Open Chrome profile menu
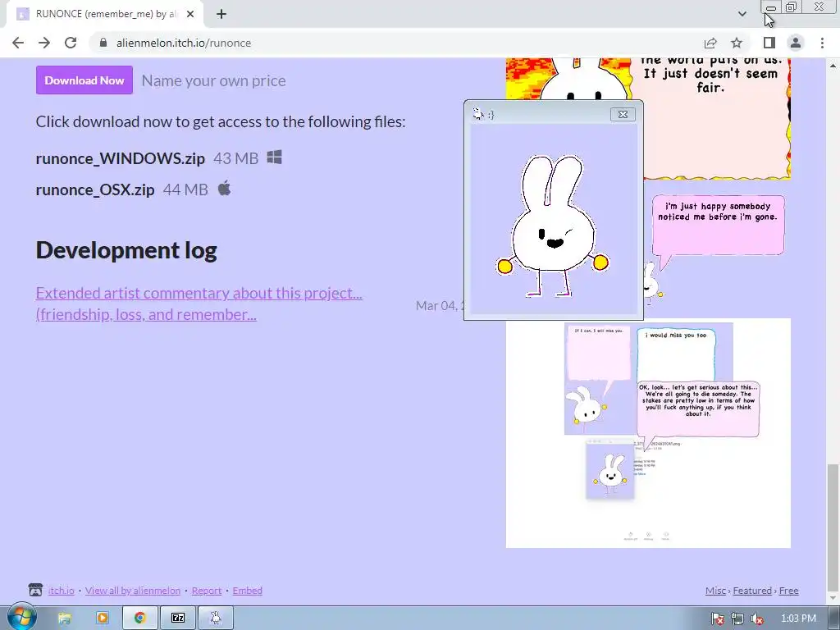 click(796, 43)
